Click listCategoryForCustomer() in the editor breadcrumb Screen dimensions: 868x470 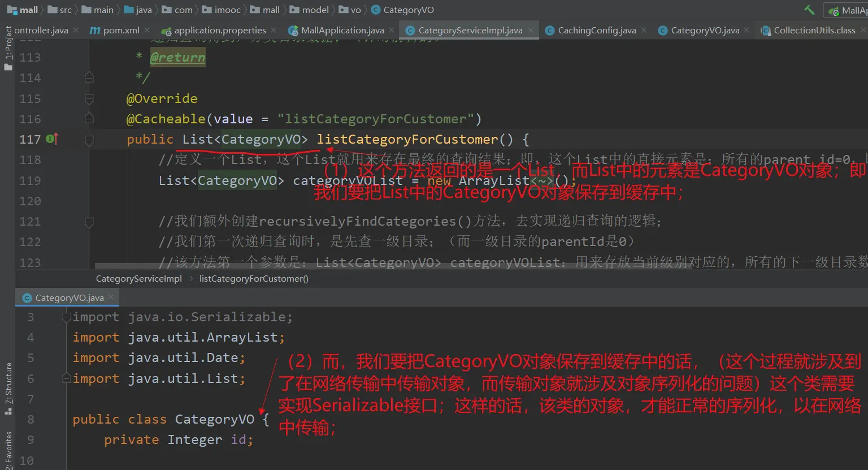click(254, 278)
